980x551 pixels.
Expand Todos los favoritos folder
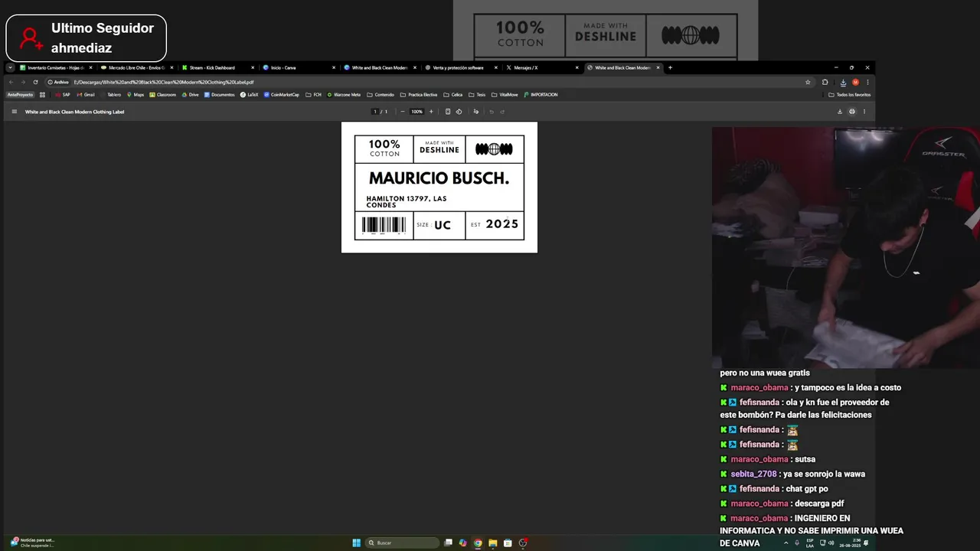tap(849, 95)
